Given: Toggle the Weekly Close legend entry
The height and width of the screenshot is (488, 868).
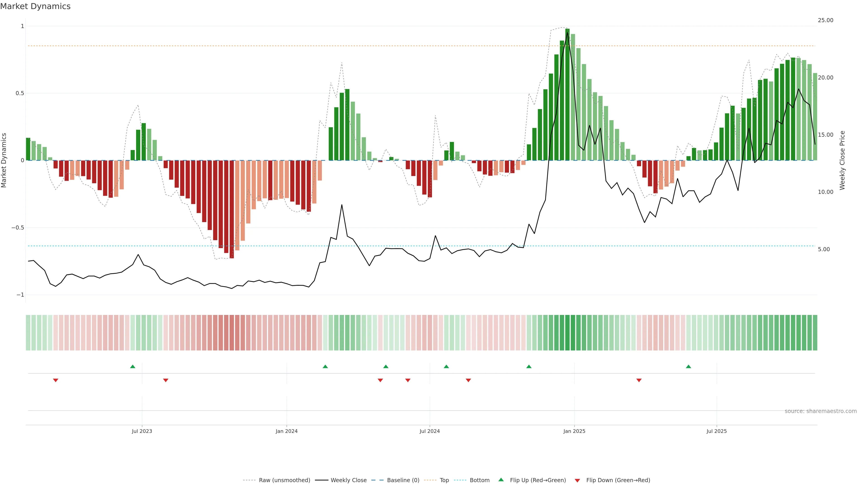Looking at the screenshot, I should (x=348, y=480).
